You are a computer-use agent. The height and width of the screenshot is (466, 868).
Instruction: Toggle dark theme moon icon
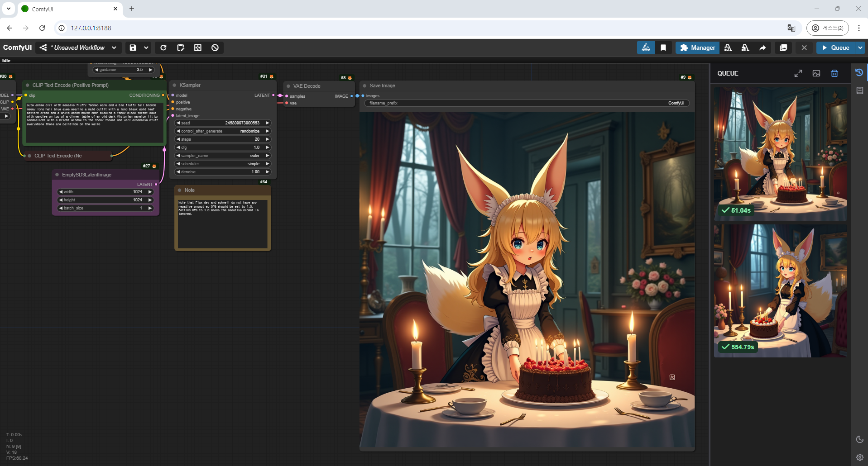[859, 439]
